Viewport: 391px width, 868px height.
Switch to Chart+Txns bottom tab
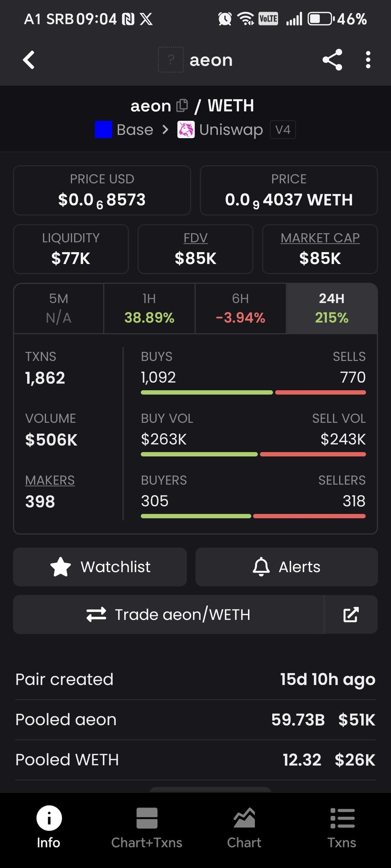point(147,828)
